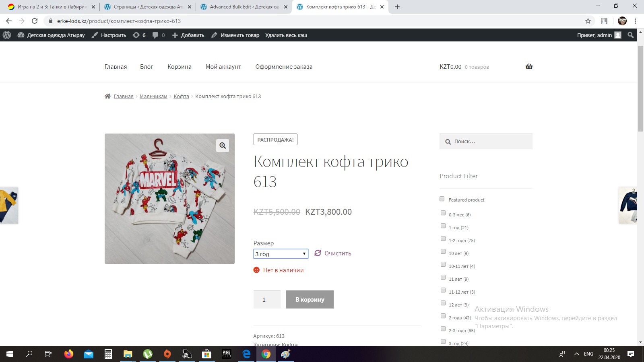Image resolution: width=644 pixels, height=362 pixels.
Task: Click the admin bar search magnifier
Action: 631,35
